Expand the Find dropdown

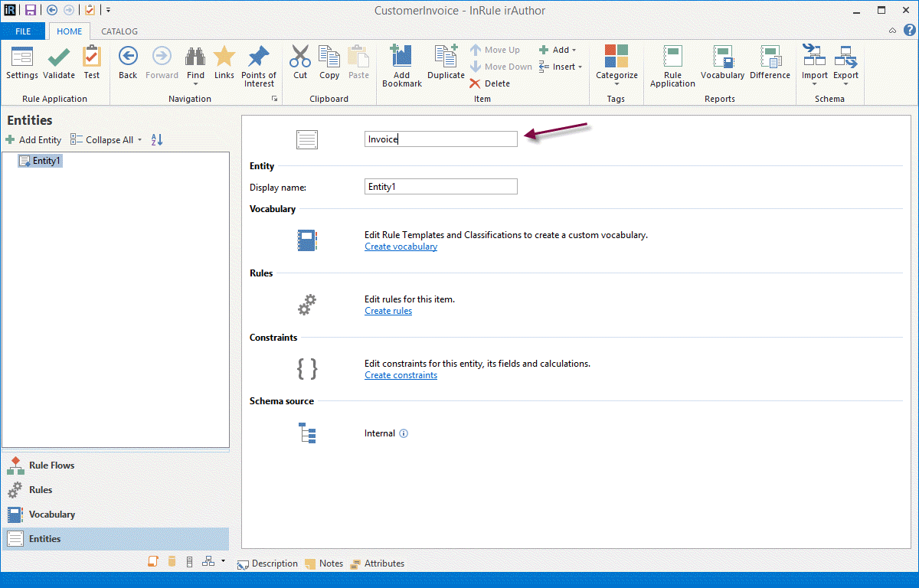click(x=196, y=83)
